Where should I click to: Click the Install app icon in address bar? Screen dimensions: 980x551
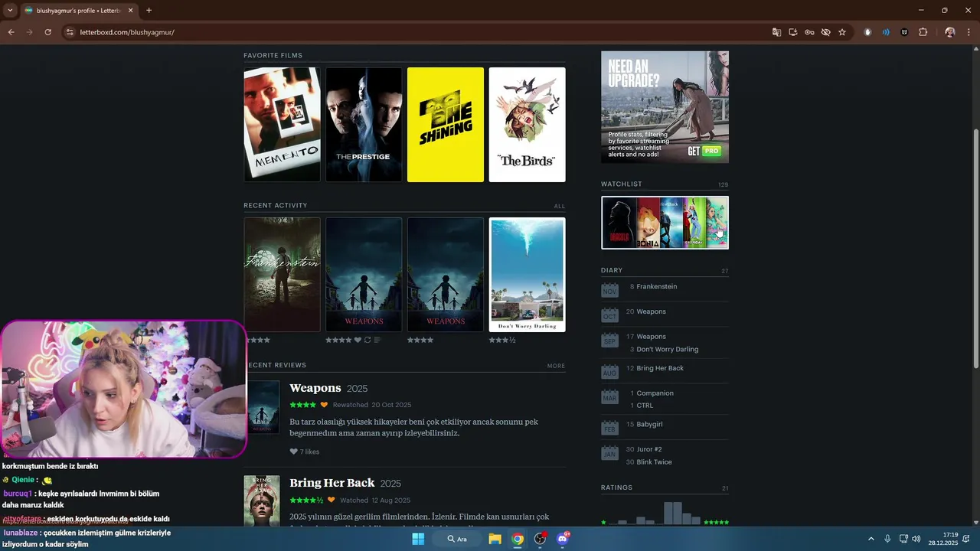click(793, 32)
